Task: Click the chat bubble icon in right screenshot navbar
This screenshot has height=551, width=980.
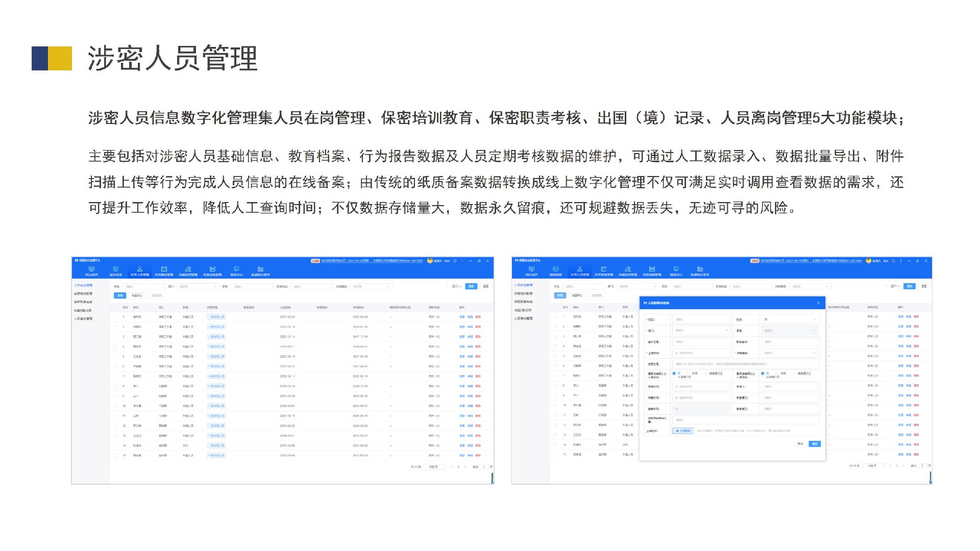Action: 676,269
